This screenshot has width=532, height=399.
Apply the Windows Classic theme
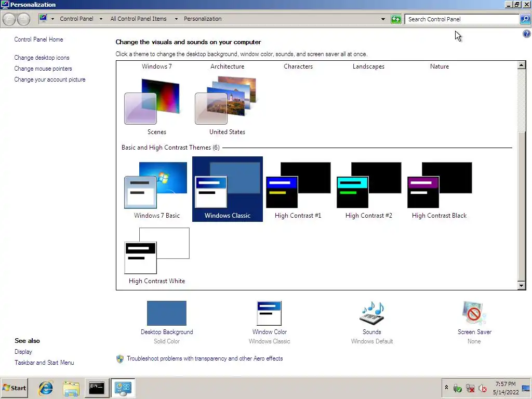click(x=228, y=189)
